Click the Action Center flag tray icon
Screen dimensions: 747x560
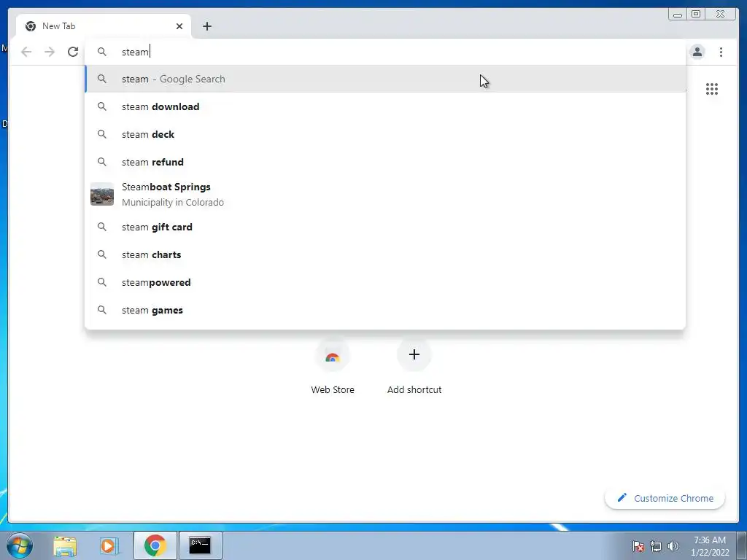(x=638, y=546)
